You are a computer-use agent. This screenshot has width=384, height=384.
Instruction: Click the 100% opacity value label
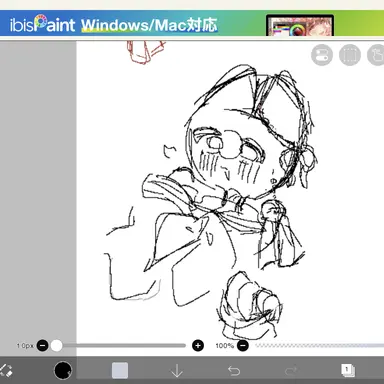224,346
